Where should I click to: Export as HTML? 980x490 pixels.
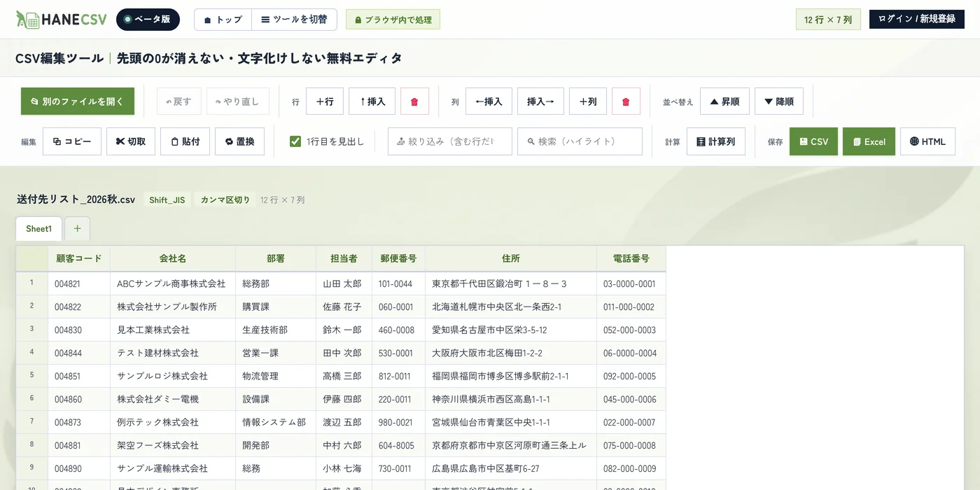coord(927,141)
